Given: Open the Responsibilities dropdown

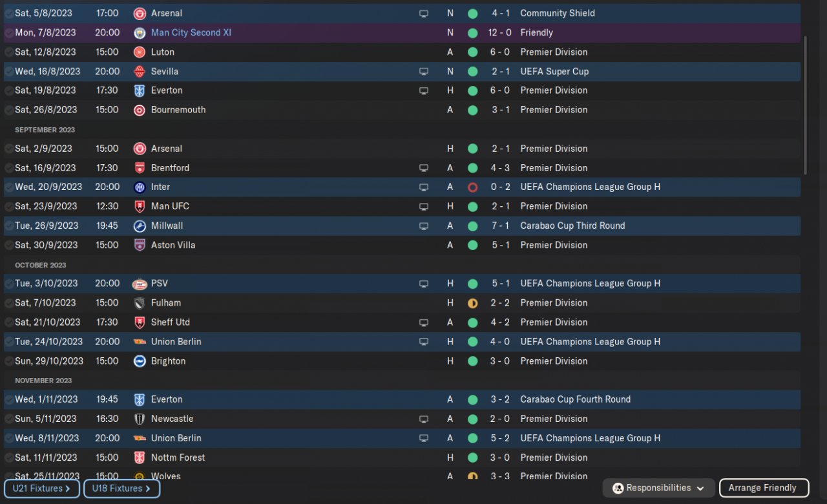Looking at the screenshot, I should coord(658,488).
